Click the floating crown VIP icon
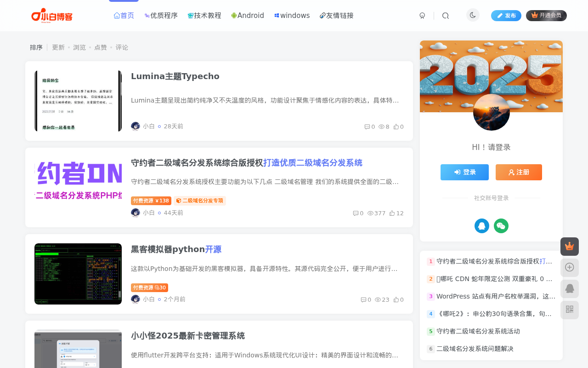The height and width of the screenshot is (368, 588). [569, 247]
